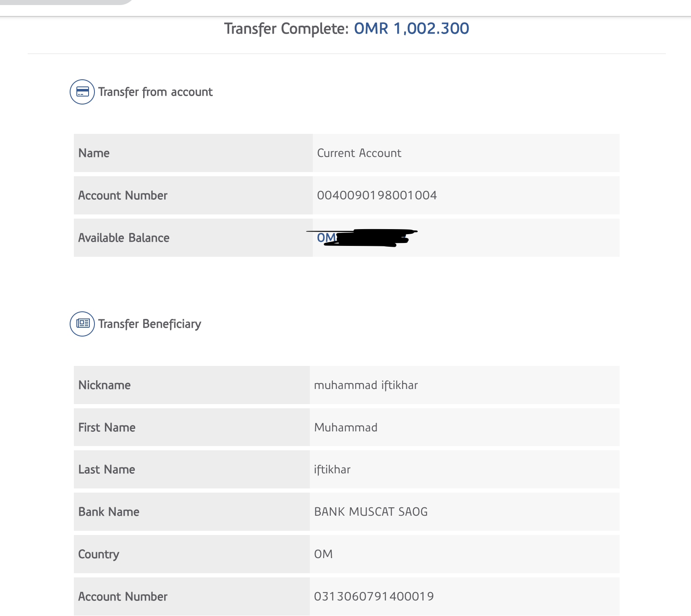691x616 pixels.
Task: Click the country value OM
Action: click(323, 554)
